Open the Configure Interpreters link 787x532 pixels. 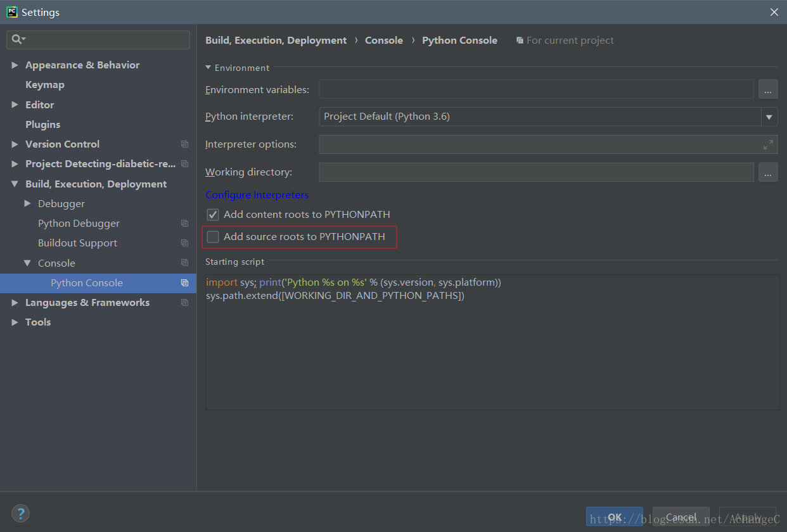257,195
